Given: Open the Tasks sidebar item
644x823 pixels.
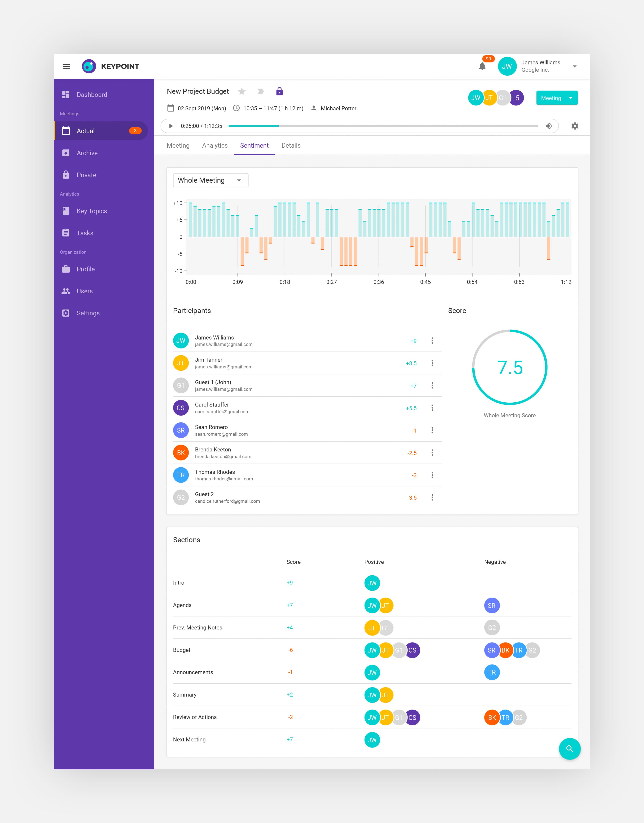Looking at the screenshot, I should pyautogui.click(x=85, y=233).
